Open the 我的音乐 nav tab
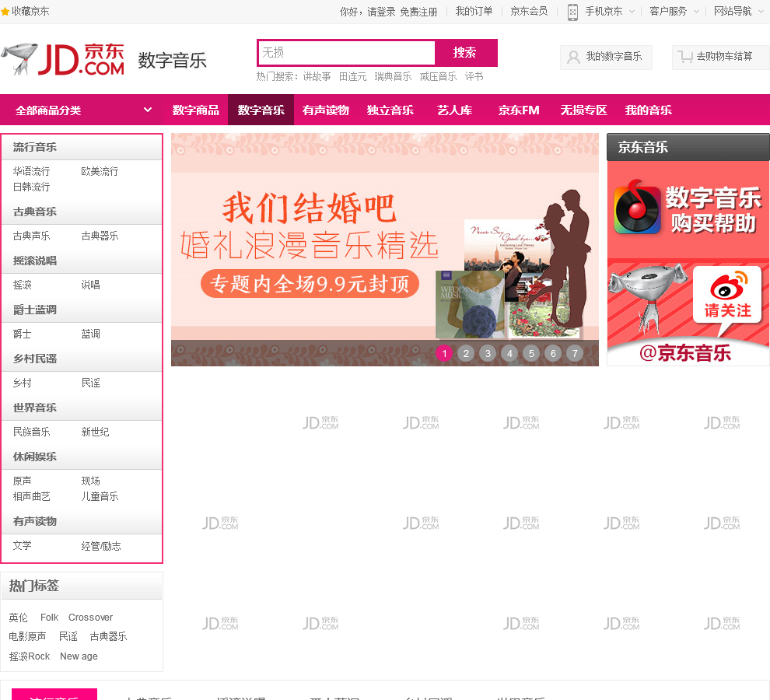The width and height of the screenshot is (770, 700). click(x=648, y=110)
